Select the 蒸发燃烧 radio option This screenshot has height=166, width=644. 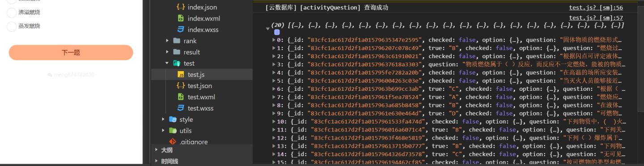click(x=12, y=26)
